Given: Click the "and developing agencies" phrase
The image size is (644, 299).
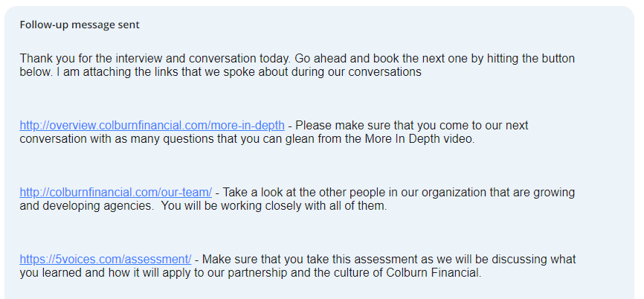Looking at the screenshot, I should 83,206.
